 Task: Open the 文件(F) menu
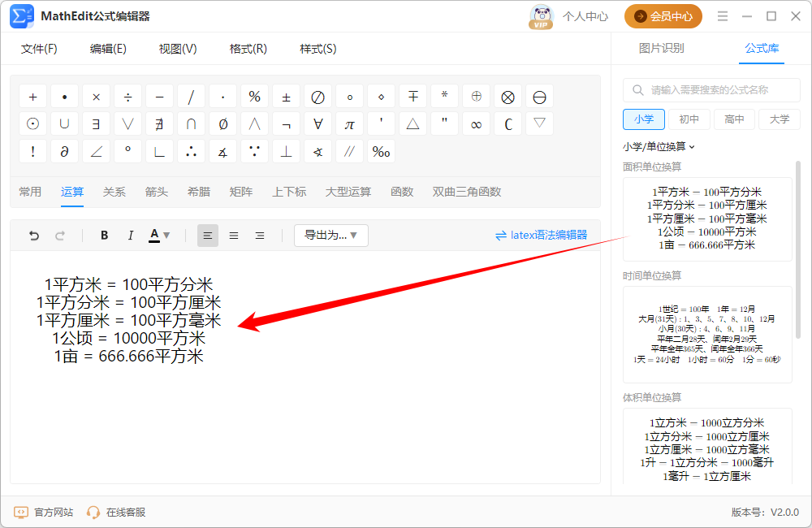(39, 49)
